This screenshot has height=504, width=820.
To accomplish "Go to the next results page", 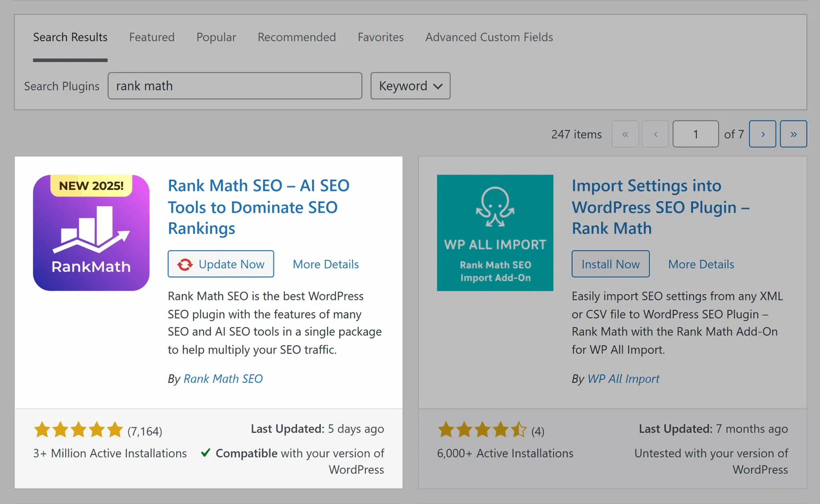I will click(x=763, y=134).
